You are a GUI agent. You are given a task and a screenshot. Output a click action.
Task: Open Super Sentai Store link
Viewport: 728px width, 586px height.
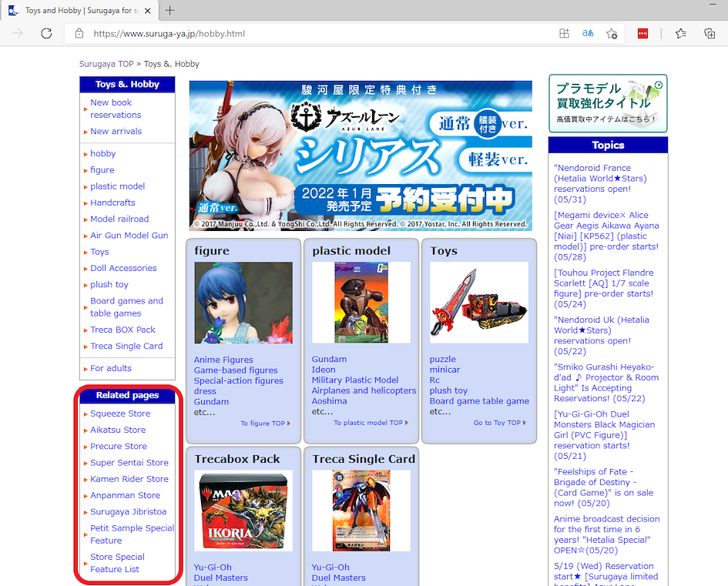129,463
